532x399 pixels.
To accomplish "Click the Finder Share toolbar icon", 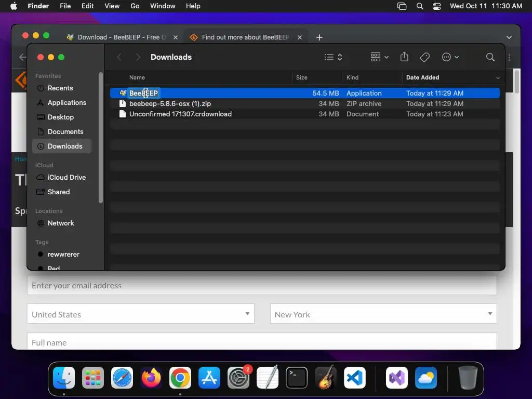I will [x=404, y=57].
